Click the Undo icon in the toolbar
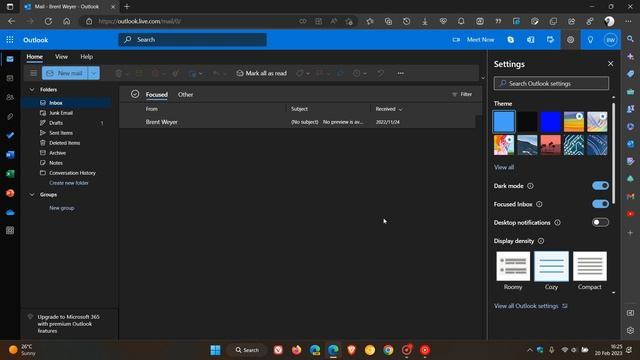 [380, 73]
